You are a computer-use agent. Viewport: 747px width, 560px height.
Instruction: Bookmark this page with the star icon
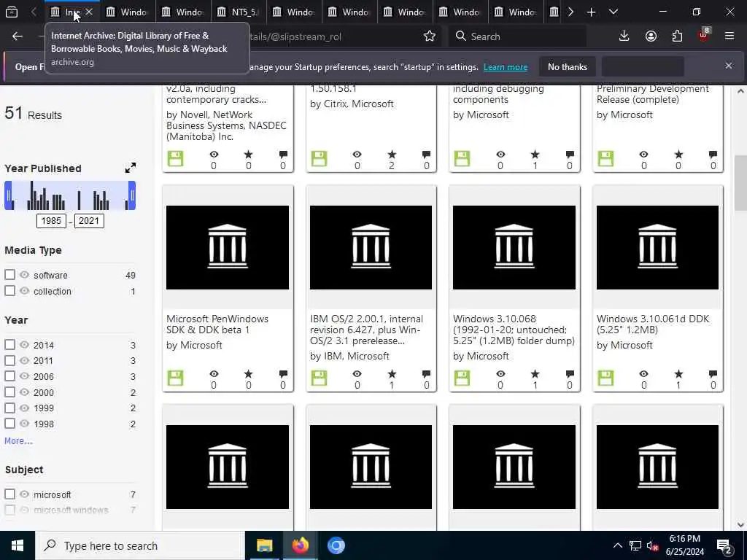click(x=430, y=36)
